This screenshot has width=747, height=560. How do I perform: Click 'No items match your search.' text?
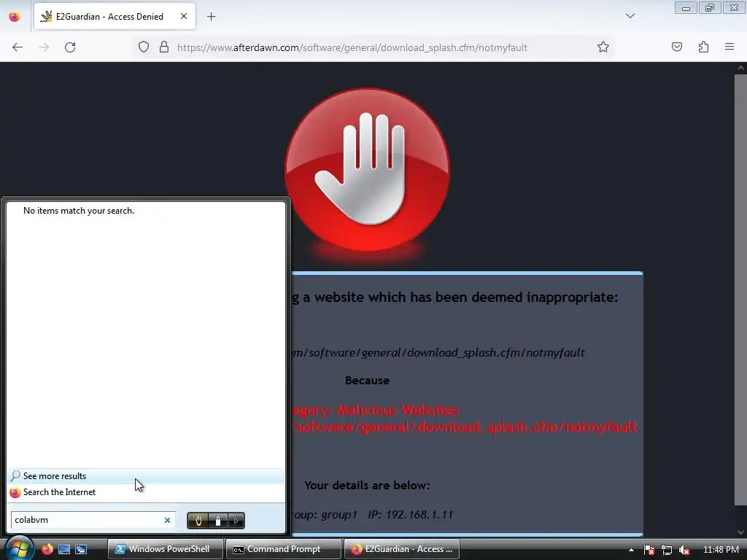click(79, 211)
